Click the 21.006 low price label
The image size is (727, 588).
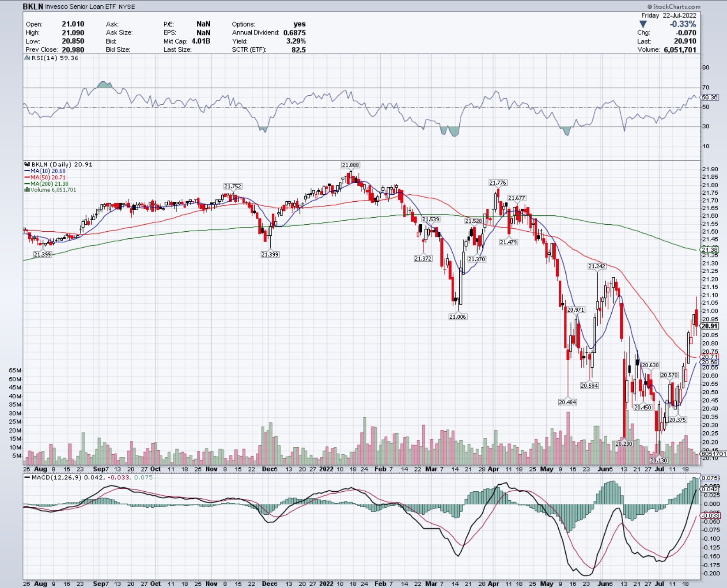click(x=458, y=317)
